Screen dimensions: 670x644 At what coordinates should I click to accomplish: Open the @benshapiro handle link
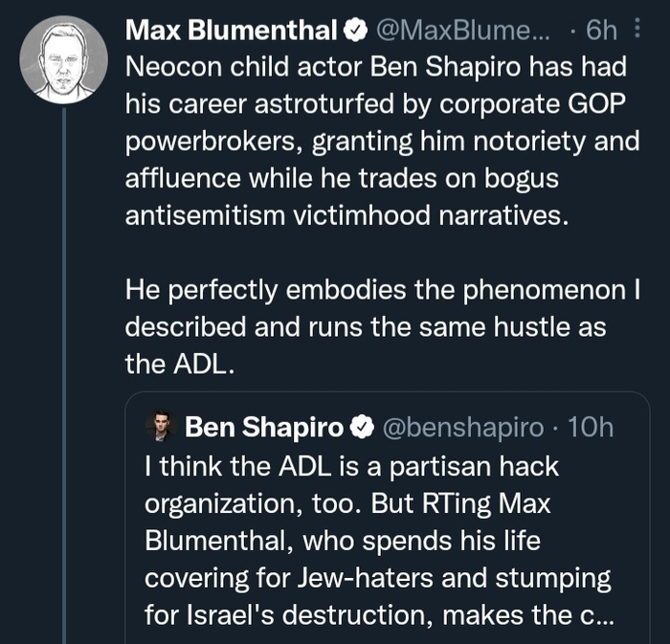click(463, 428)
